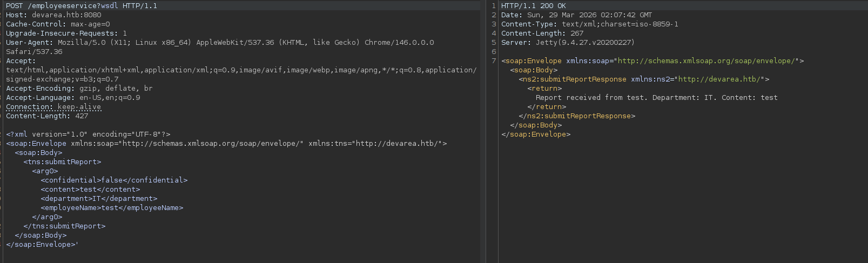Click the signed-exchange;v=b3;q=0.7 line

coord(62,79)
